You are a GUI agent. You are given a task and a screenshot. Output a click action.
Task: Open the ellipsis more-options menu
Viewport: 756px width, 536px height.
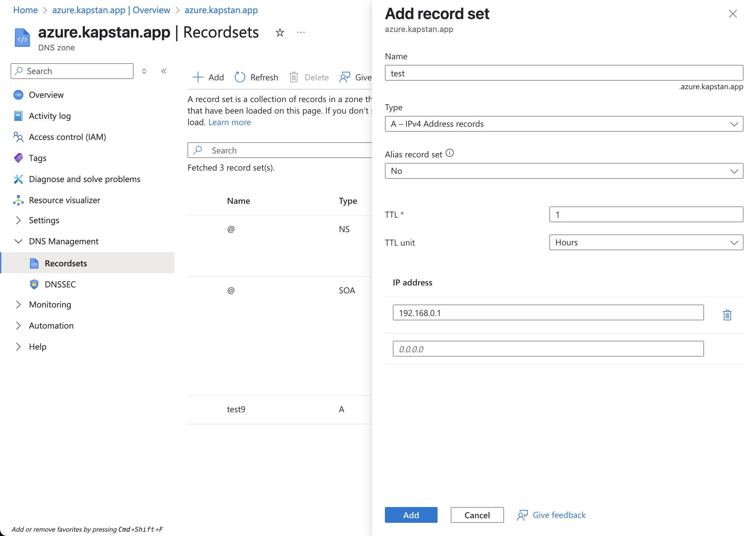coord(301,32)
